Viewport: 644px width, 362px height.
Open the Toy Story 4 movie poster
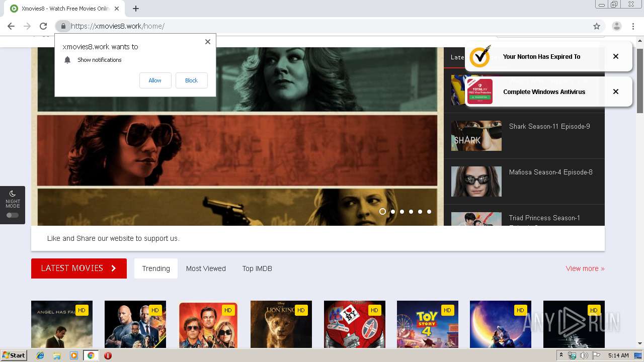click(x=428, y=324)
